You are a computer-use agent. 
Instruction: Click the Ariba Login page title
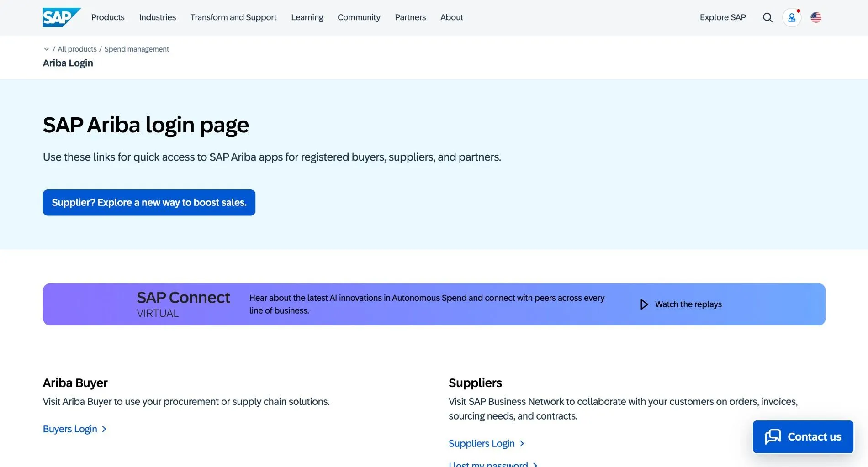point(68,63)
